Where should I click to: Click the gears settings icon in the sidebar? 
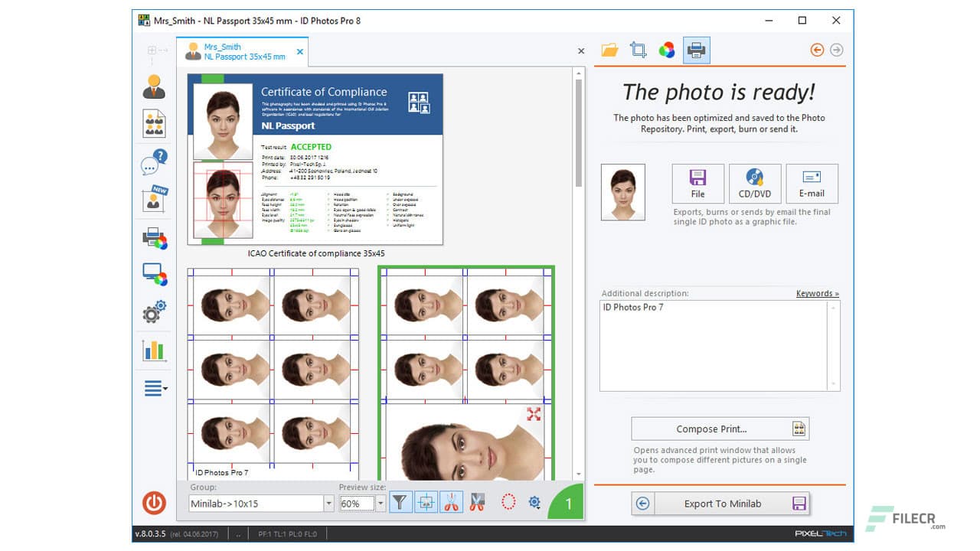(x=153, y=313)
